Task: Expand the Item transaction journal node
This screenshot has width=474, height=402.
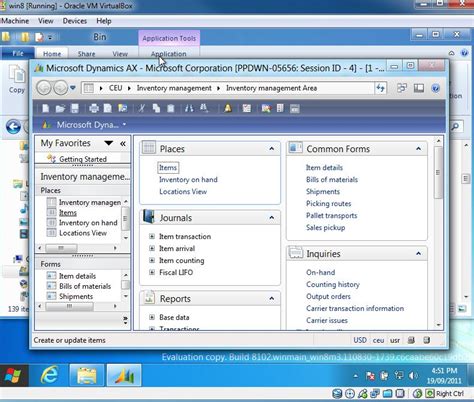Action: point(152,236)
